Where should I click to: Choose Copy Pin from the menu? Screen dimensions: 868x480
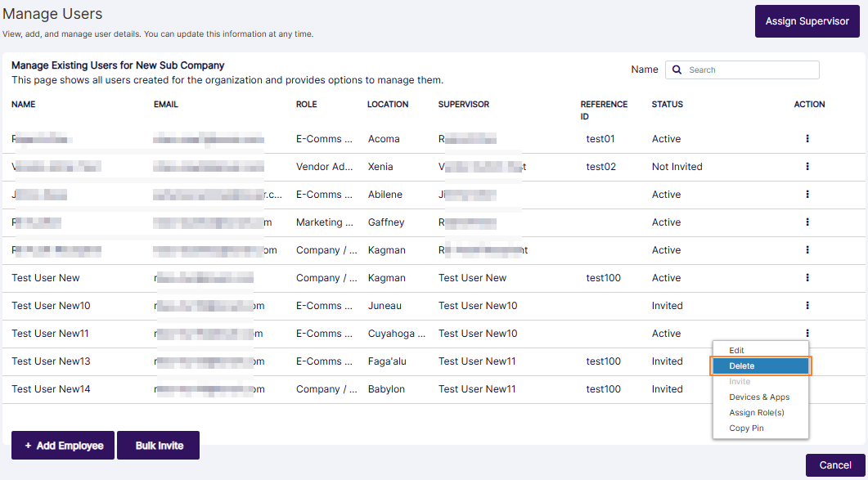click(746, 428)
